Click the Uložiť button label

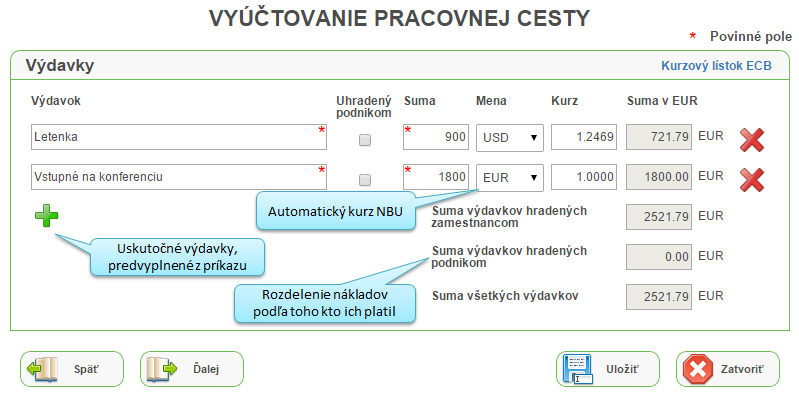623,369
